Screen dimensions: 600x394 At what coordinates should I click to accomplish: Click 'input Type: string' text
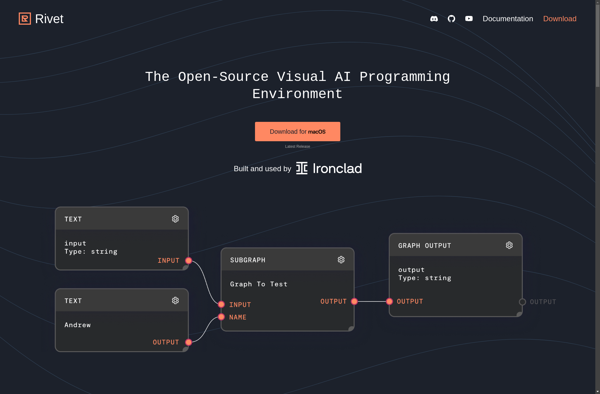(91, 247)
